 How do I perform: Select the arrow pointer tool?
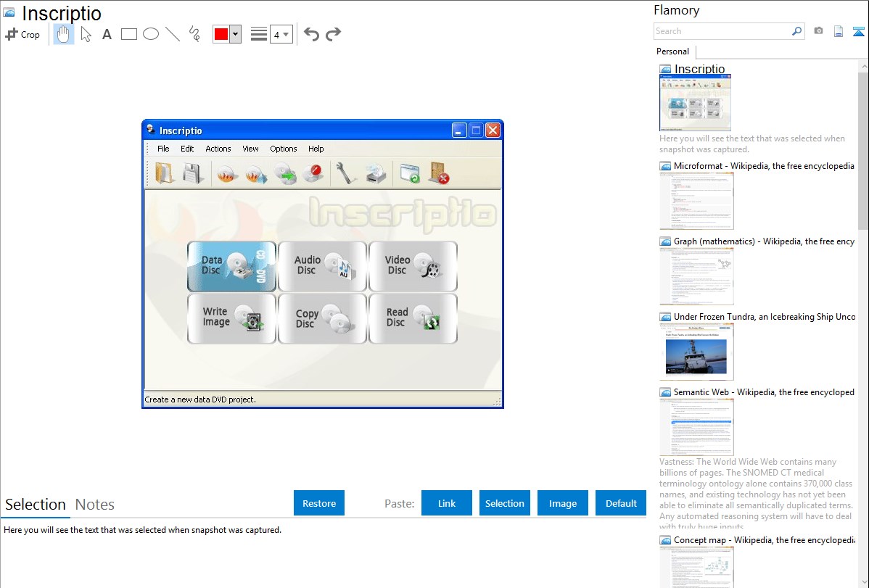tap(86, 34)
